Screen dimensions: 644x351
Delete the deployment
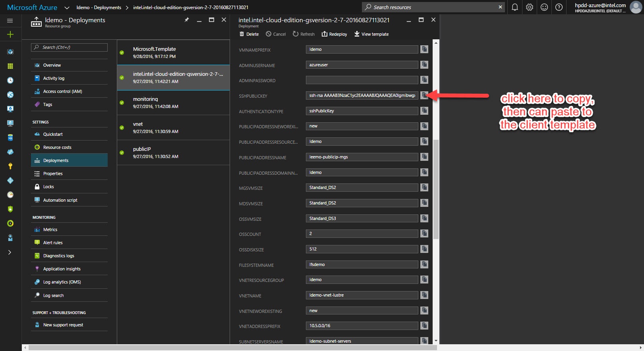[x=249, y=34]
